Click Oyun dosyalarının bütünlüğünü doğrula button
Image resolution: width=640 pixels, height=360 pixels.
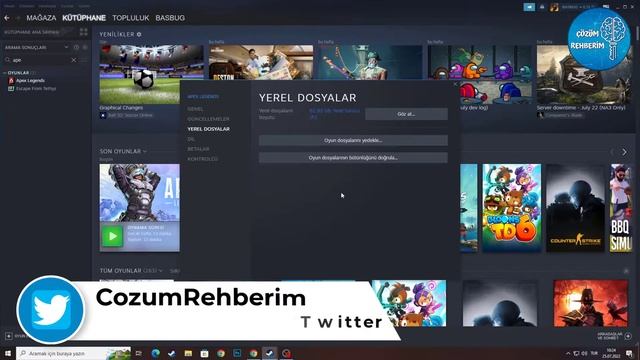point(353,158)
